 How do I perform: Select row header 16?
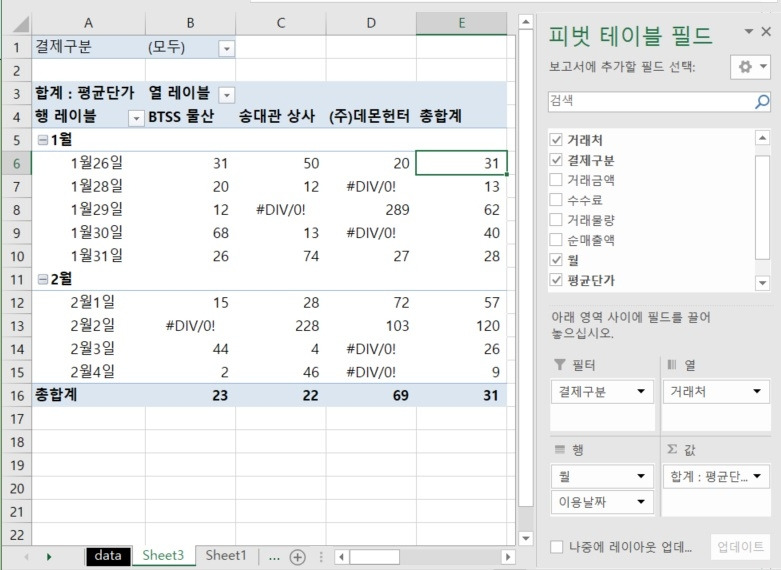pos(17,396)
